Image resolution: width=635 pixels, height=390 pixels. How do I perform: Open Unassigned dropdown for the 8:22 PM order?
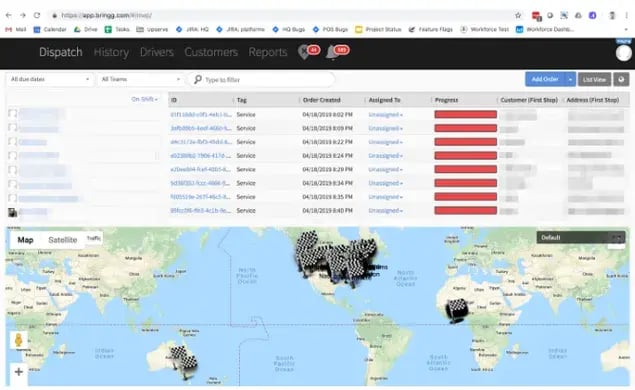[386, 142]
